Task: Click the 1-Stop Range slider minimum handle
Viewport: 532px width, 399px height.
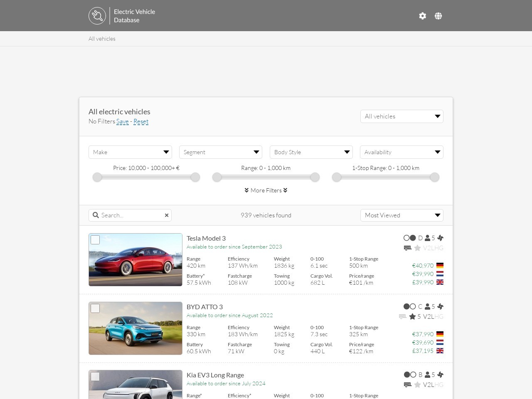Action: coord(337,177)
